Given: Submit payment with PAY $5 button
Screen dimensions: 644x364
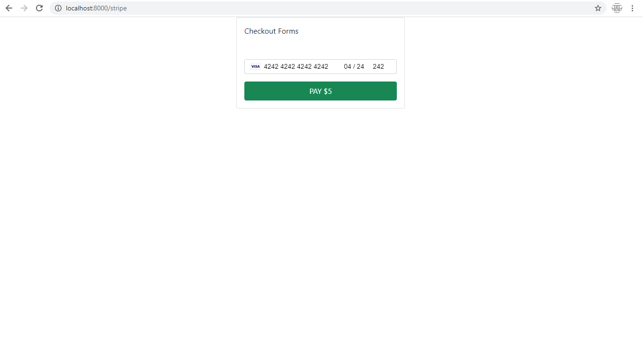Looking at the screenshot, I should click(321, 91).
